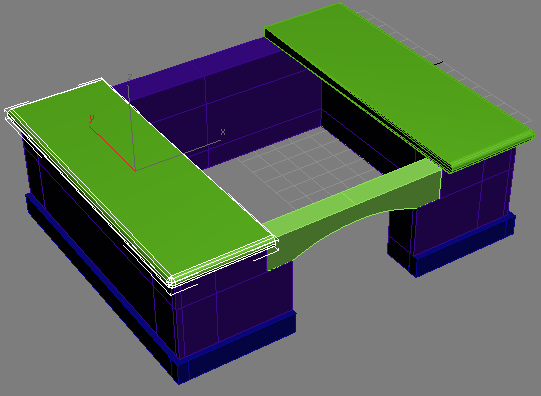The width and height of the screenshot is (541, 396).
Task: Click the Z axis label of gizmo
Action: click(130, 77)
